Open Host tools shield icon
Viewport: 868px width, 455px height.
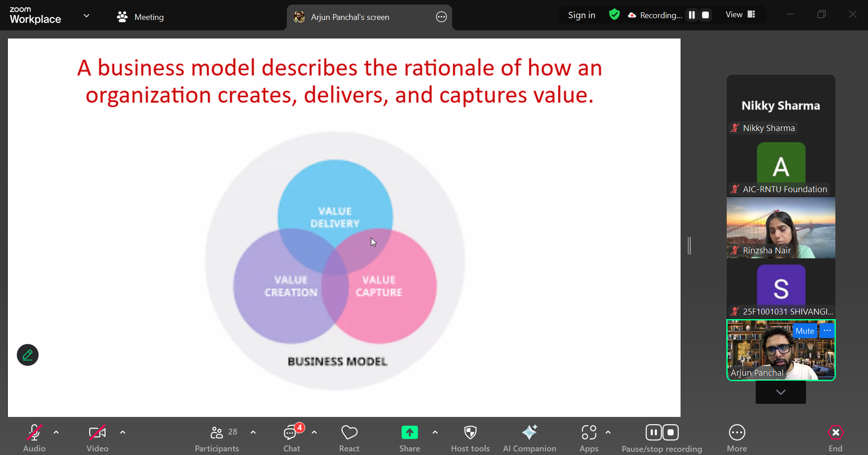click(x=470, y=433)
